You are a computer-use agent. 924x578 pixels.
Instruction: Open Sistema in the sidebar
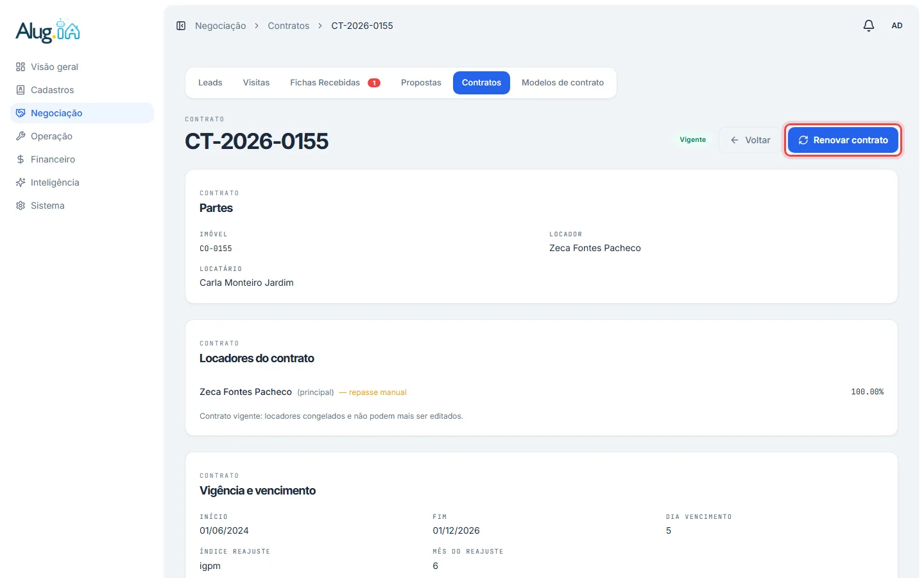tap(82, 206)
